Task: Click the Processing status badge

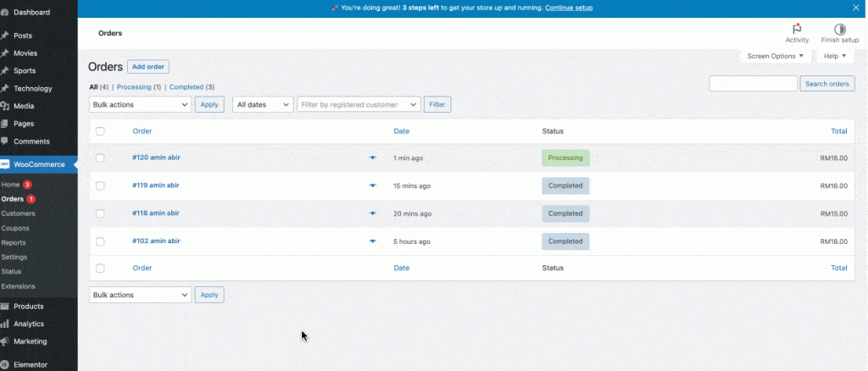Action: (565, 158)
